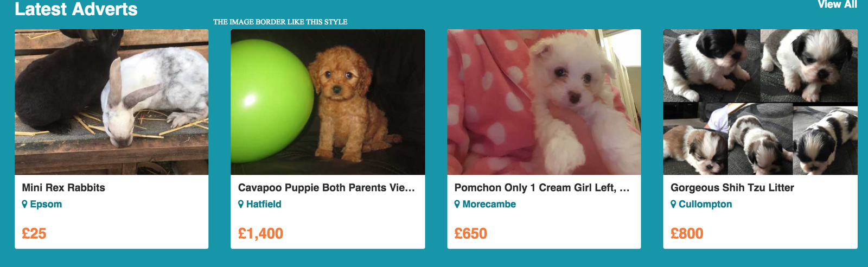Select the Hatfield location link
The width and height of the screenshot is (868, 267).
point(264,204)
